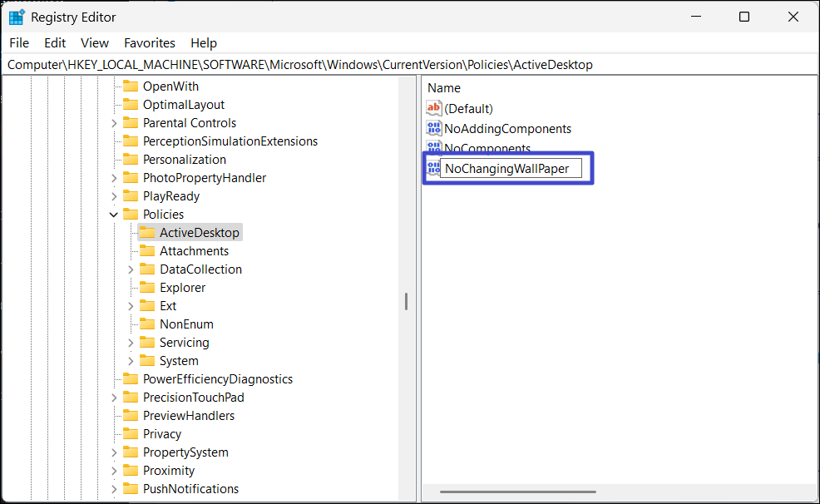
Task: Click the OptimalLayout folder icon
Action: pyautogui.click(x=131, y=105)
